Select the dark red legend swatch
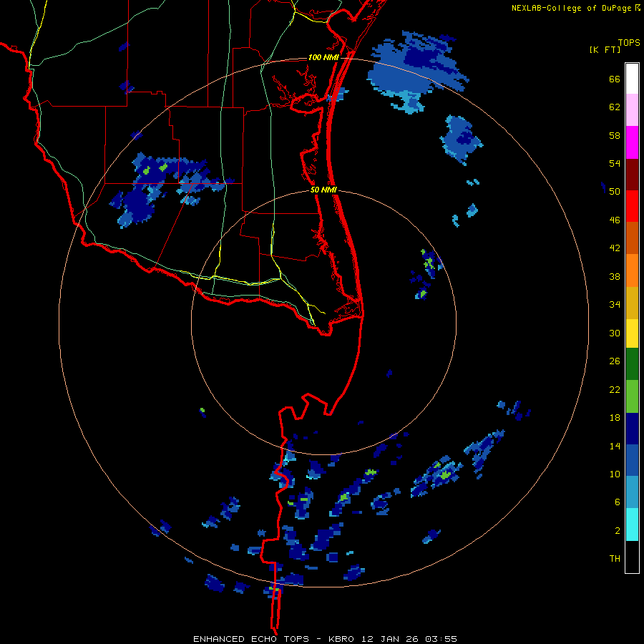 tap(632, 175)
